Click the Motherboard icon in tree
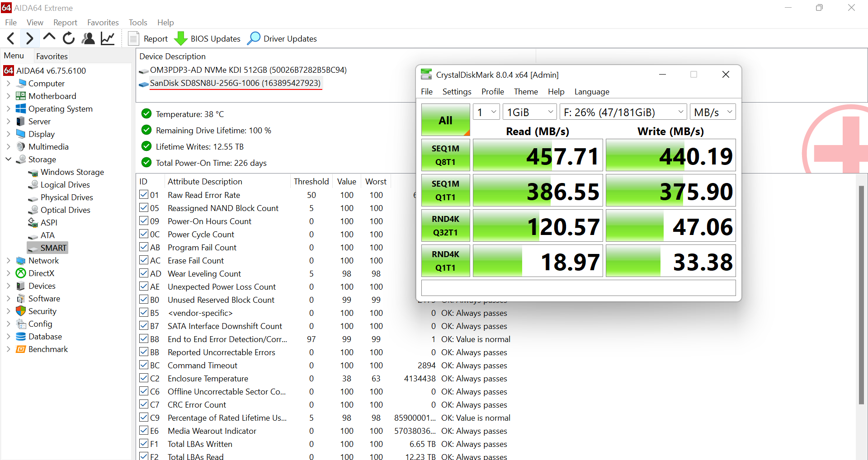The width and height of the screenshot is (868, 460). pos(21,96)
